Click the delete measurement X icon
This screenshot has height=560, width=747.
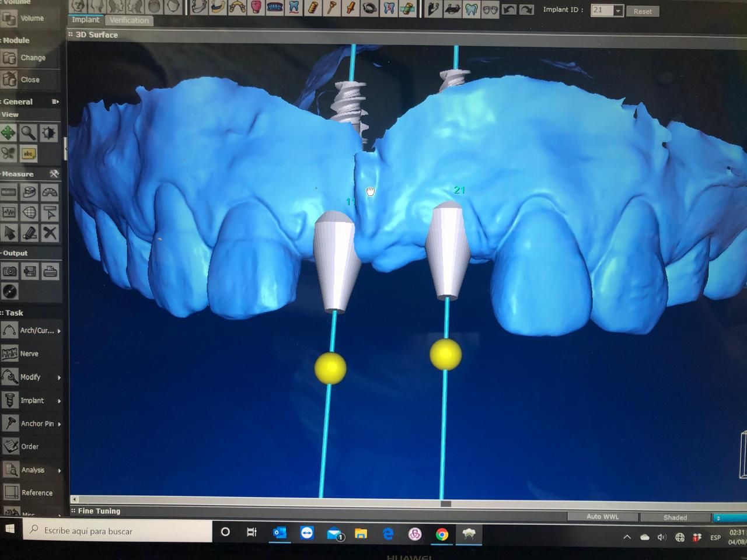(x=50, y=233)
